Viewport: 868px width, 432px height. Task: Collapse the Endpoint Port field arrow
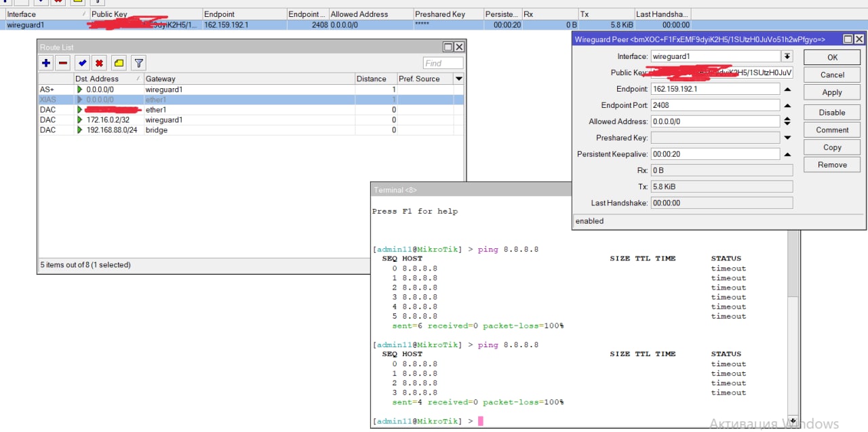click(x=787, y=105)
